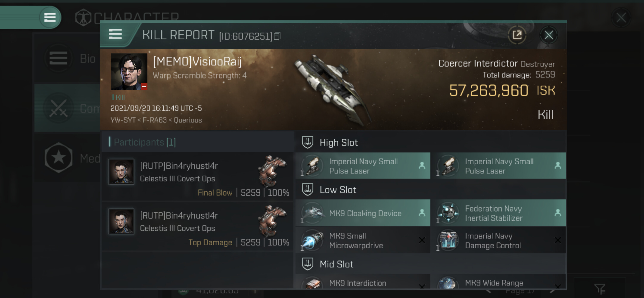Viewport: 644px width, 298px height.
Task: Tap the MK9 Cloaking Device module icon
Action: tap(313, 213)
